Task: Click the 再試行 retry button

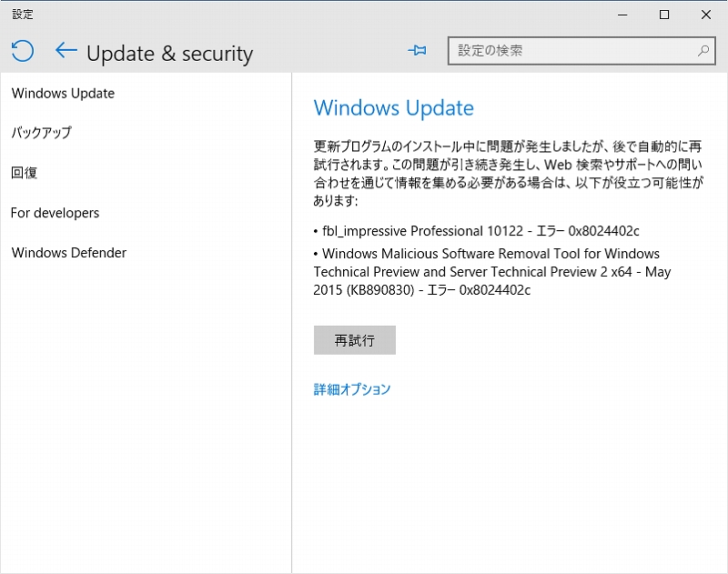Action: [x=355, y=340]
